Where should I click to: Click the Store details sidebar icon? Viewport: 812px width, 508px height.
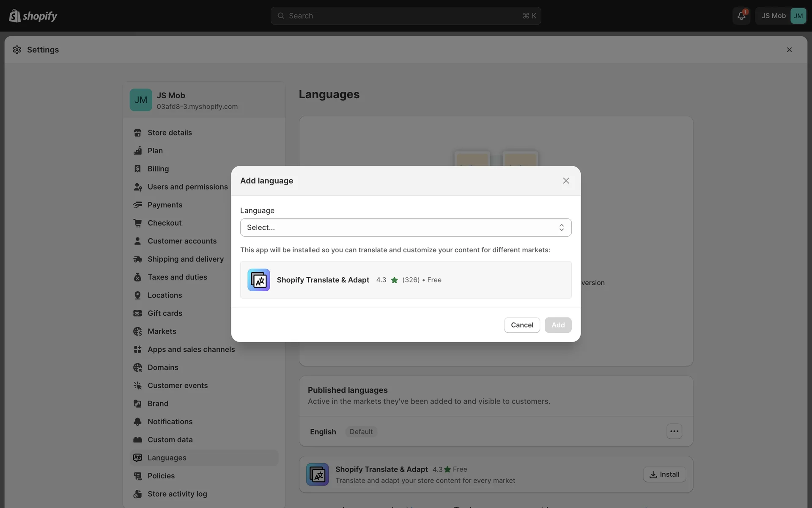(x=137, y=133)
